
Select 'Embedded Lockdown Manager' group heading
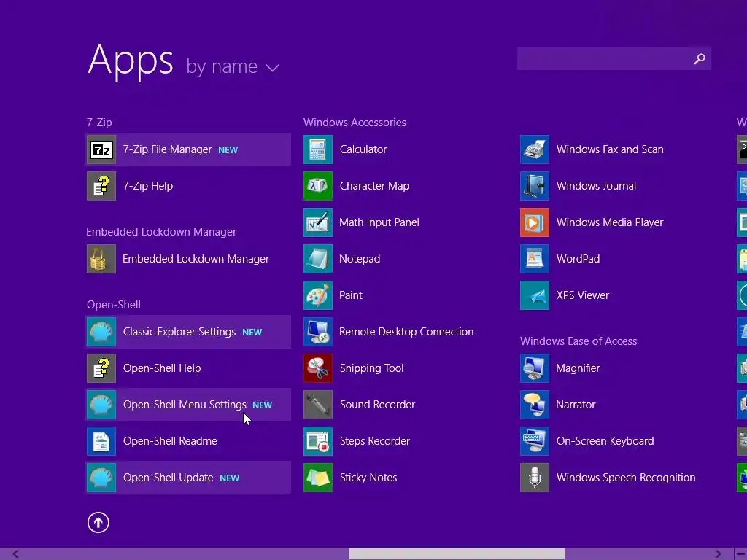point(161,232)
